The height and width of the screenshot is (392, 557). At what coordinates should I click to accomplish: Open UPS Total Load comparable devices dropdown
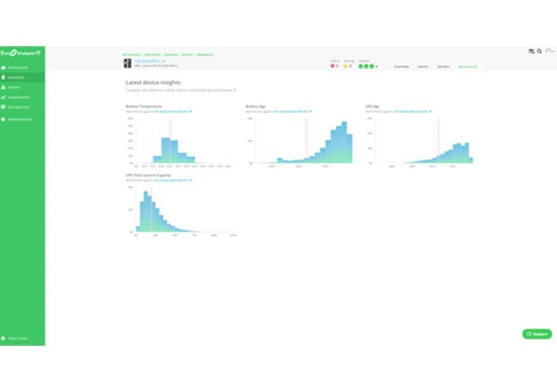[x=173, y=180]
